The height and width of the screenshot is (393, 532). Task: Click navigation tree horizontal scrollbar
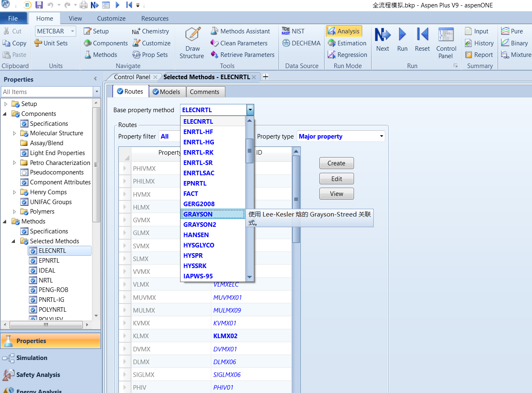coord(46,325)
